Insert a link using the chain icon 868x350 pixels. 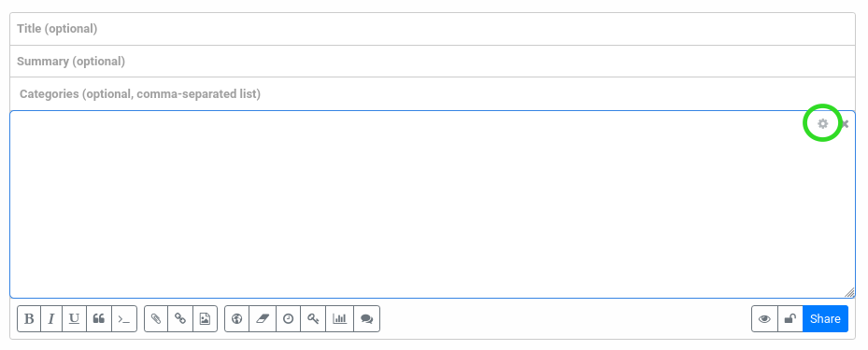[x=180, y=318]
